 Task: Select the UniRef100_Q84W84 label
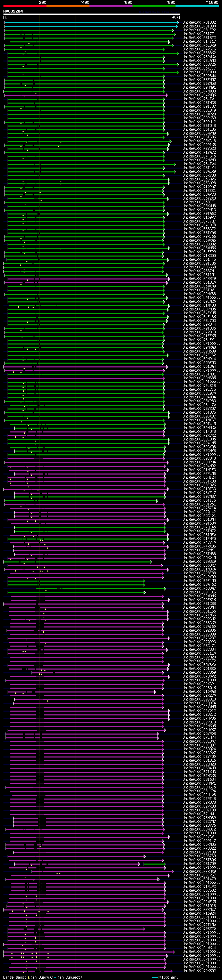pos(199,397)
